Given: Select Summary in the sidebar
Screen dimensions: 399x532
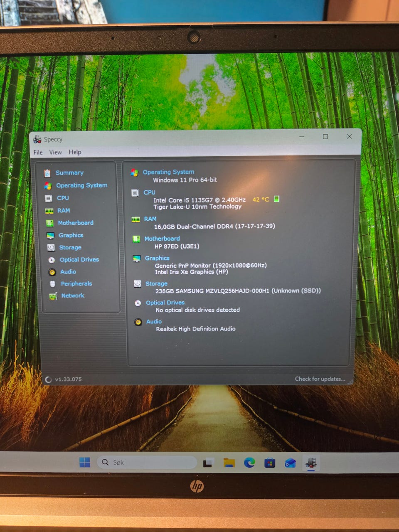Looking at the screenshot, I should pos(69,173).
